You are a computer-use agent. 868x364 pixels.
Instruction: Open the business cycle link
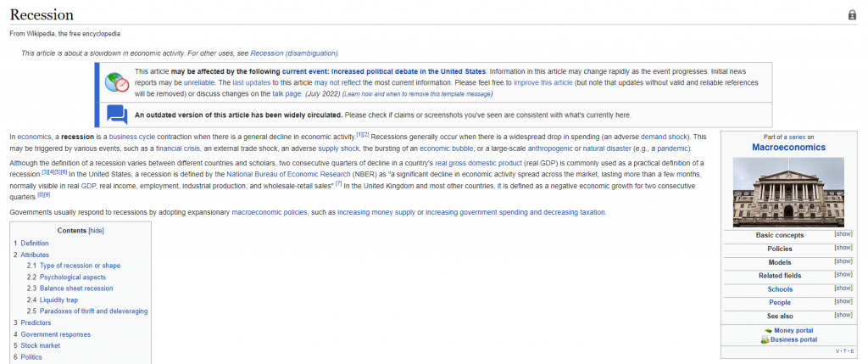coord(131,137)
